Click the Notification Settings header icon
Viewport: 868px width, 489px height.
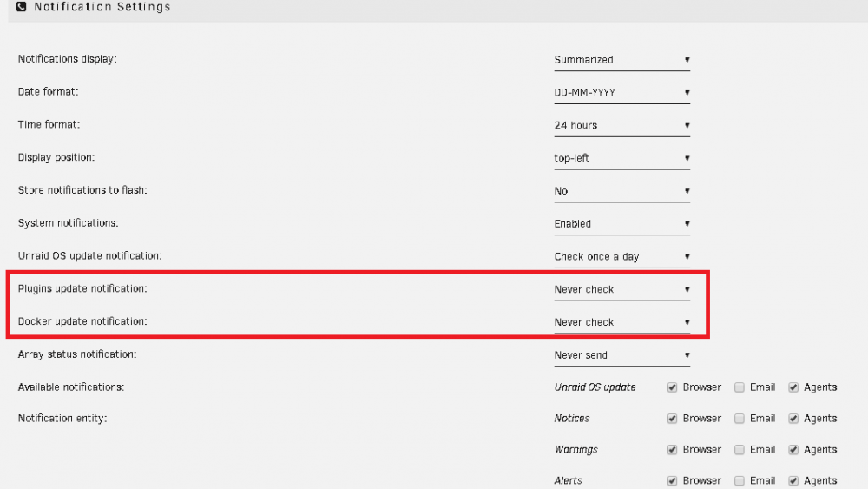tap(21, 7)
